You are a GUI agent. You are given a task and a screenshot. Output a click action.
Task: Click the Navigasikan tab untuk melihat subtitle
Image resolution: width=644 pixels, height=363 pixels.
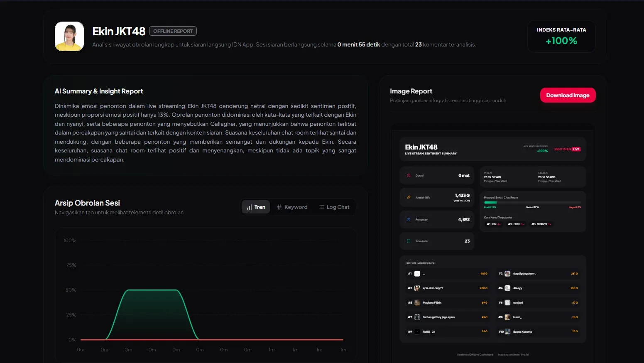119,212
